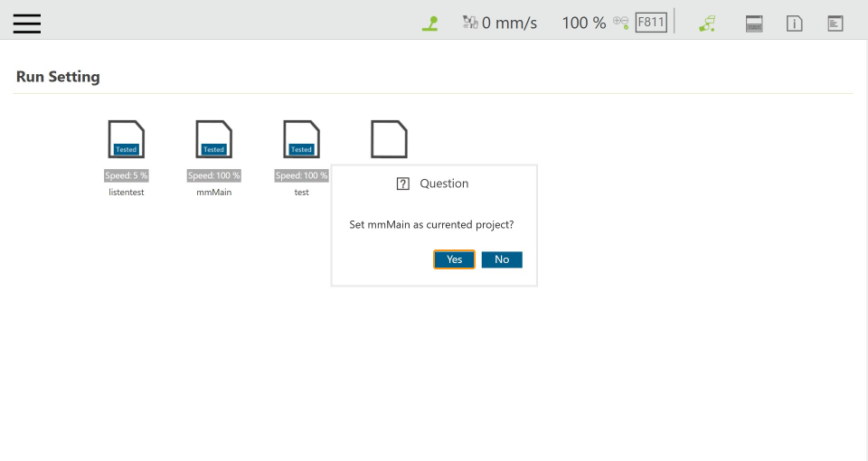Click the Speed: 100 % label under mmMain icon

(x=213, y=175)
